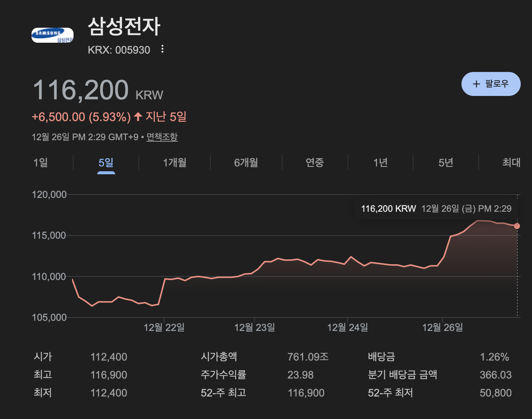Viewport: 532px width, 419px height.
Task: Select the 5일 chart tab
Action: pos(106,163)
